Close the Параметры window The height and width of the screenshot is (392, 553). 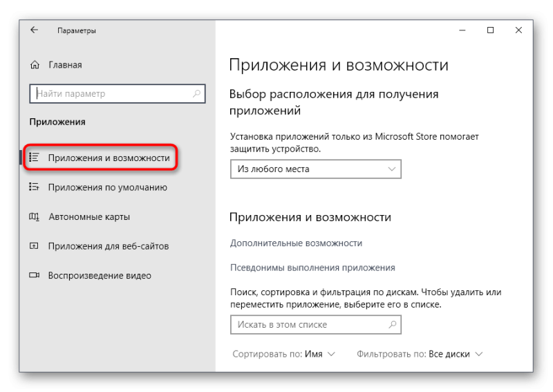518,30
